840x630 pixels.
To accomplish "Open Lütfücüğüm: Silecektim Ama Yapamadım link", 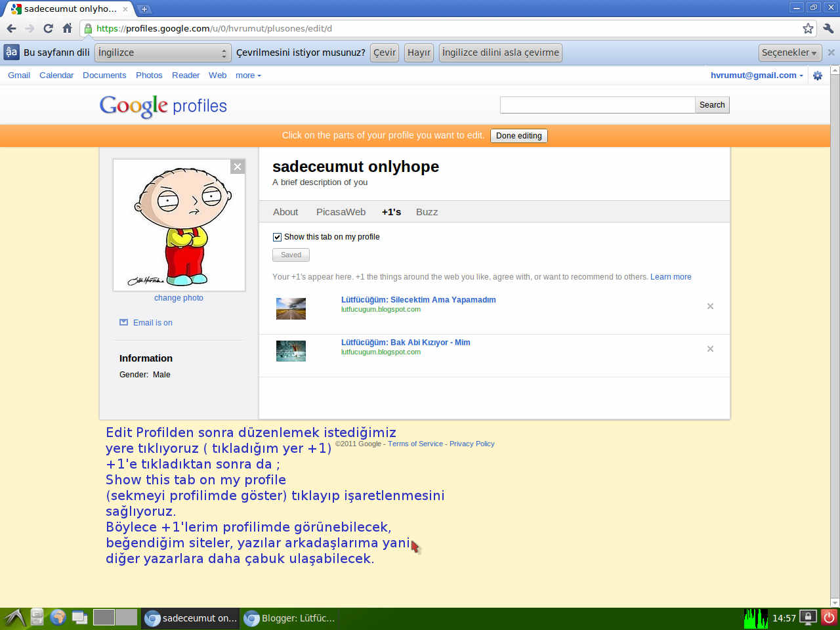I will pyautogui.click(x=419, y=300).
